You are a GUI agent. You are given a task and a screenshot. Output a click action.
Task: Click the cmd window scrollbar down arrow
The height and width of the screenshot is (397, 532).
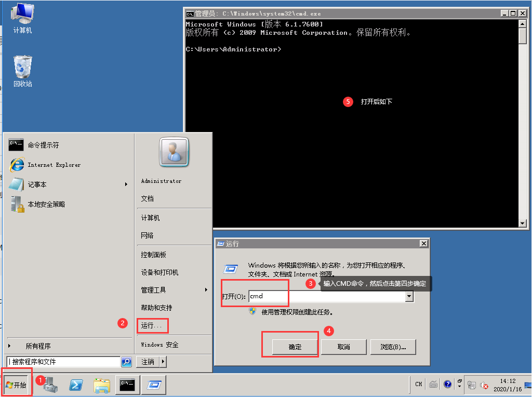click(523, 223)
